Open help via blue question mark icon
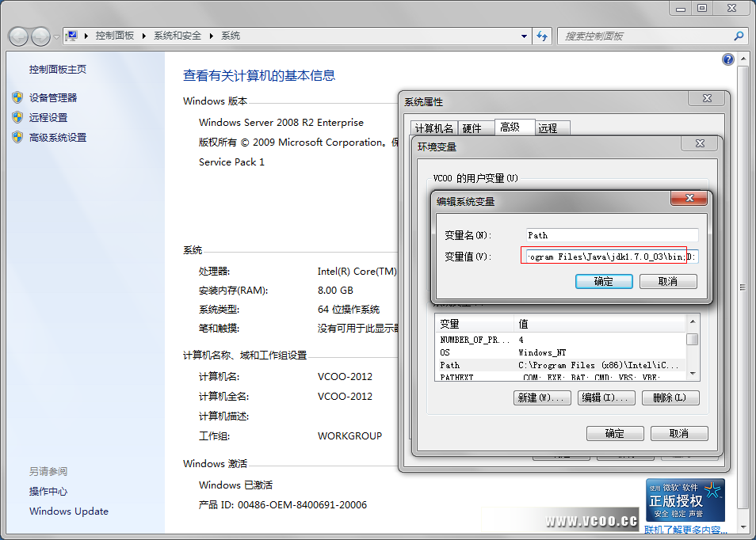The image size is (756, 540). click(x=728, y=60)
